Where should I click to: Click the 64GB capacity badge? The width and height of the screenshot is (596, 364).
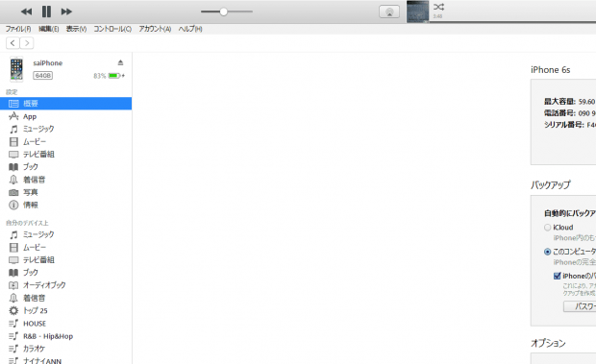point(43,76)
